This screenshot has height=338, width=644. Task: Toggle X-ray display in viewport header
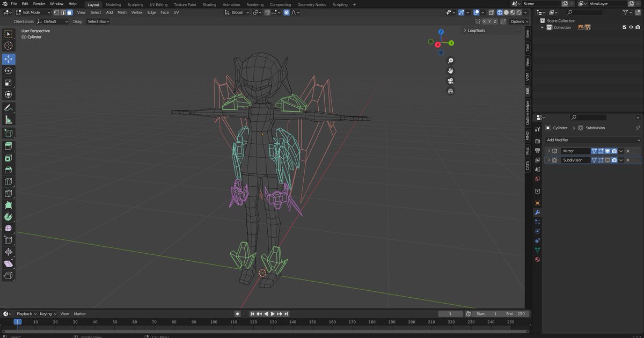coord(491,12)
